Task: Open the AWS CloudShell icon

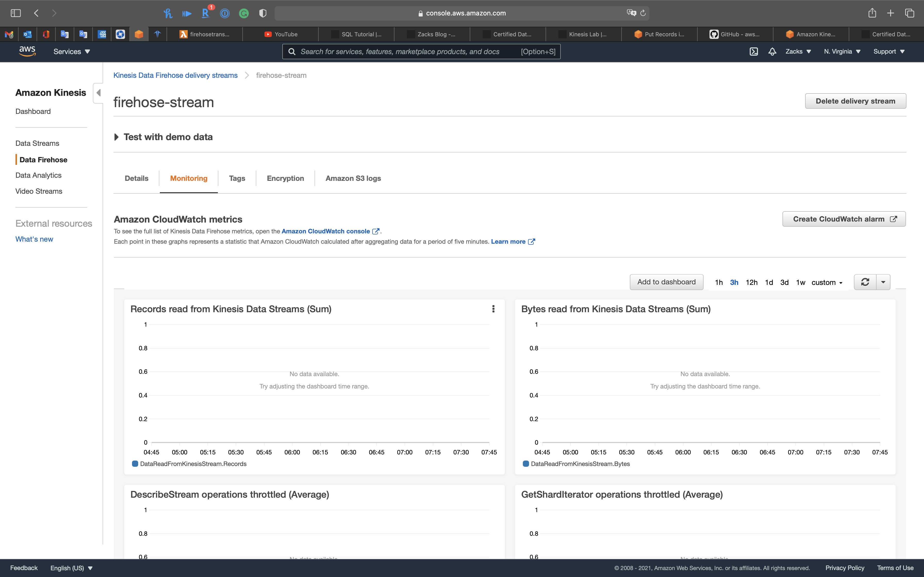Action: click(753, 52)
